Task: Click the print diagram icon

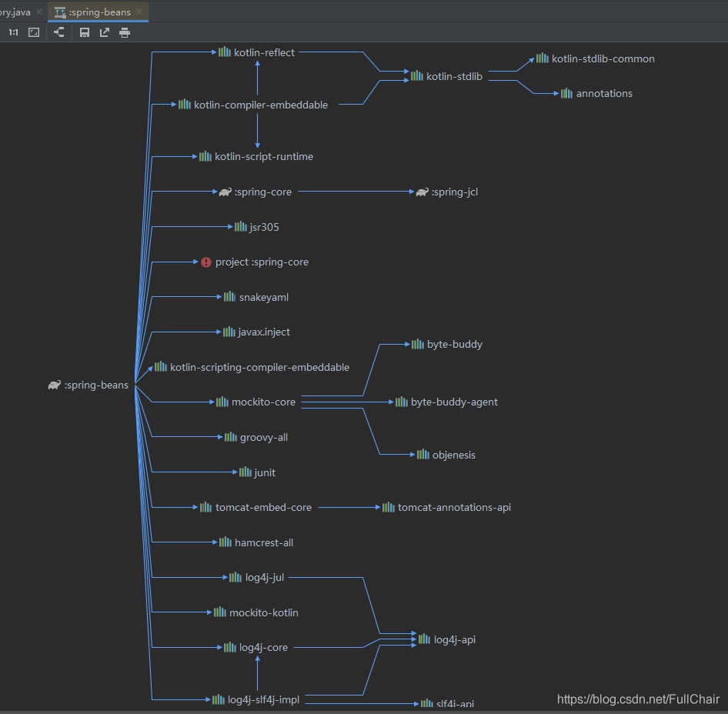Action: 125,32
